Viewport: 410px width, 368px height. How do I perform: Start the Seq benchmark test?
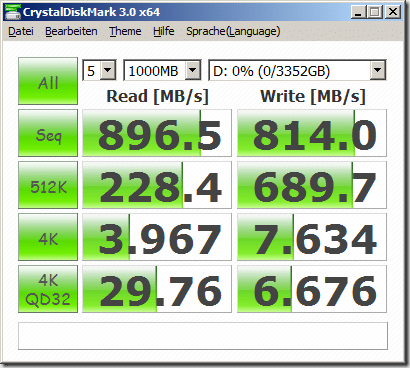coord(48,133)
